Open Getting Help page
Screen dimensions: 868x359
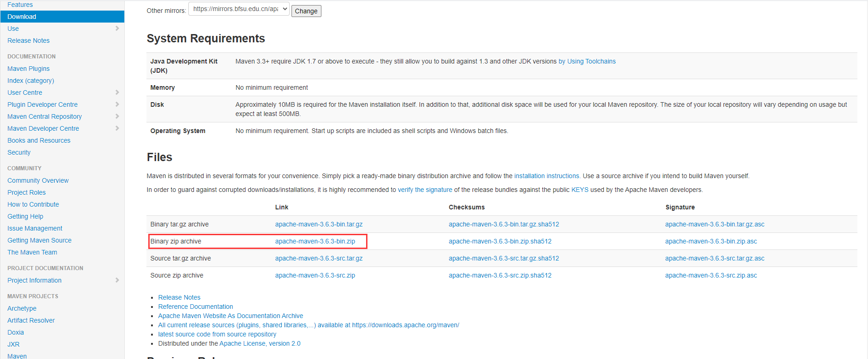(25, 216)
